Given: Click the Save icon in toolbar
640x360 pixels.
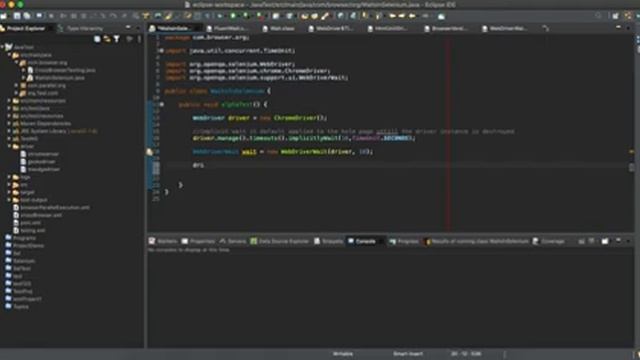Looking at the screenshot, I should tap(17, 16).
